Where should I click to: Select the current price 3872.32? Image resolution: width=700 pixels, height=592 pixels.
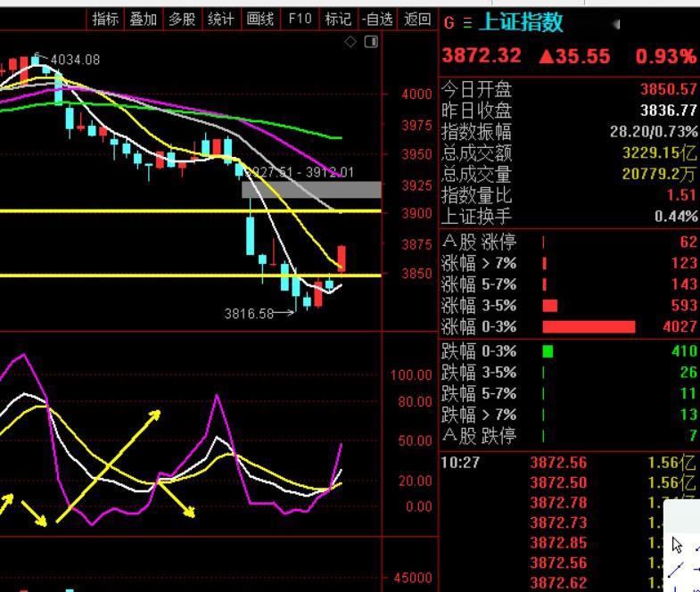pos(482,56)
